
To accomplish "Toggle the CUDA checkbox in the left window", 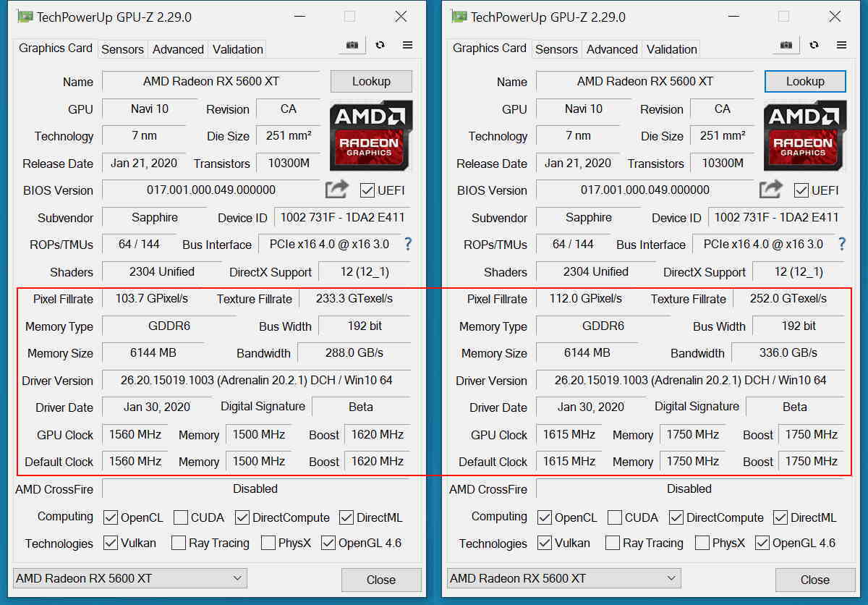I will (x=182, y=517).
